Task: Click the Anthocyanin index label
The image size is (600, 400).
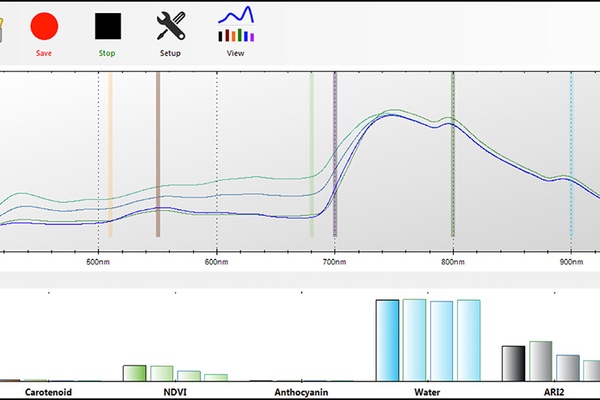Action: click(301, 392)
